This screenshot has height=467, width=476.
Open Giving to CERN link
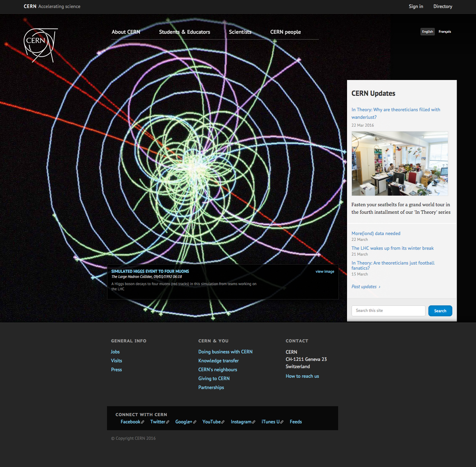tap(214, 378)
